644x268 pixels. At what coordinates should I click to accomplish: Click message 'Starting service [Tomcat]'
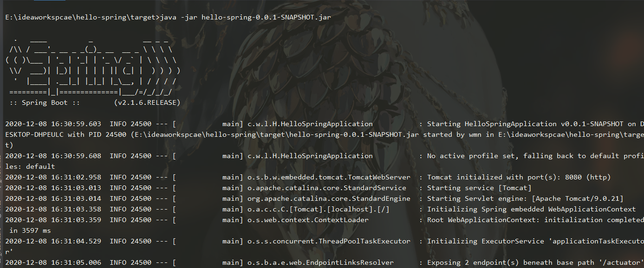point(479,188)
